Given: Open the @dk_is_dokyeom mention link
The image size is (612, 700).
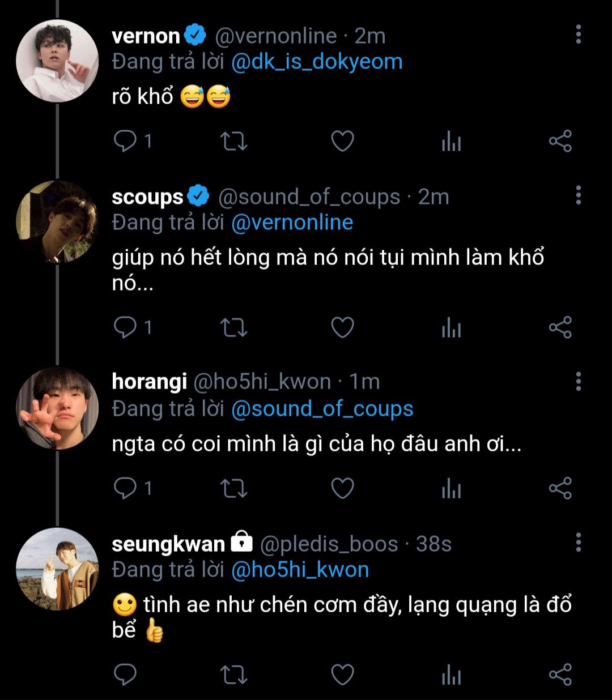Looking at the screenshot, I should 317,62.
